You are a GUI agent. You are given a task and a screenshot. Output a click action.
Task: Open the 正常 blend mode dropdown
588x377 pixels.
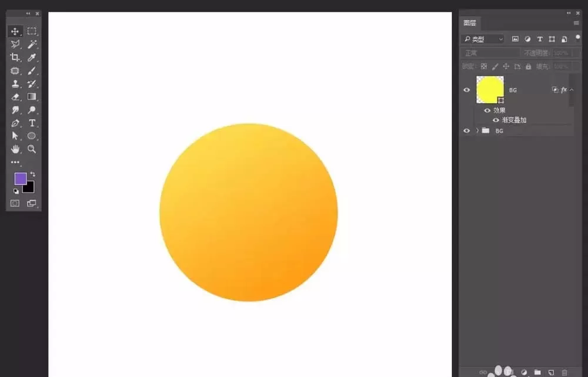(x=490, y=53)
